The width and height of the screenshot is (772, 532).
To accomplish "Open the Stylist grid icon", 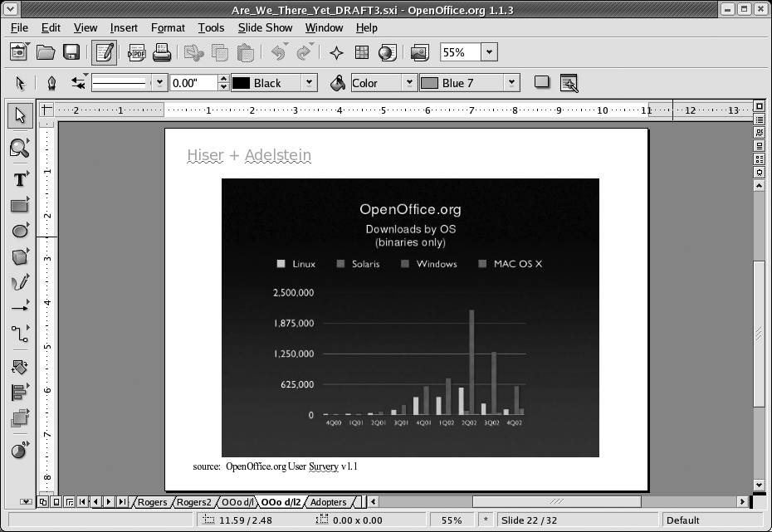I will (362, 52).
